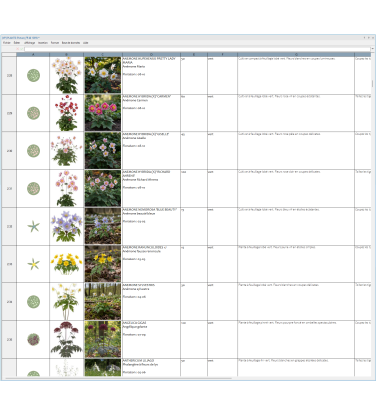The width and height of the screenshot is (376, 415).
Task: Select description cell in Pretty Lady Maria row
Action: [296, 75]
